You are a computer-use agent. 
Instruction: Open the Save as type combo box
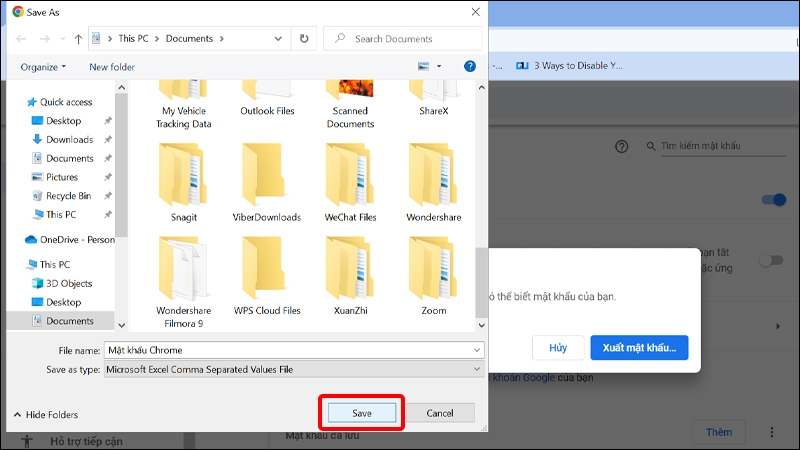point(294,369)
